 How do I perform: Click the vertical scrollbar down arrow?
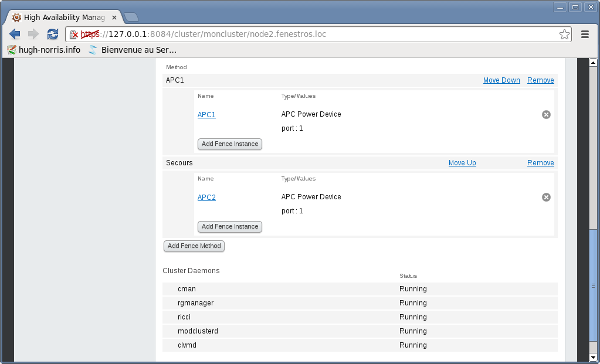[x=593, y=356]
